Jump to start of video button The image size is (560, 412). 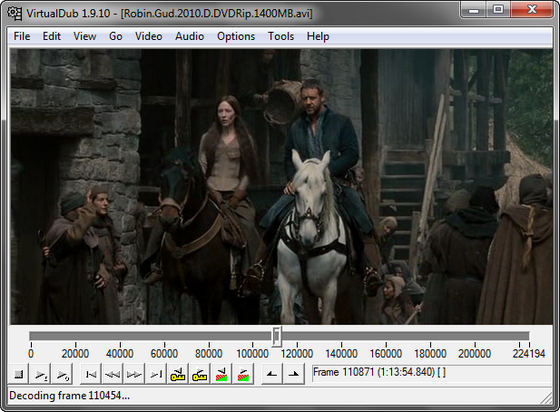[91, 374]
